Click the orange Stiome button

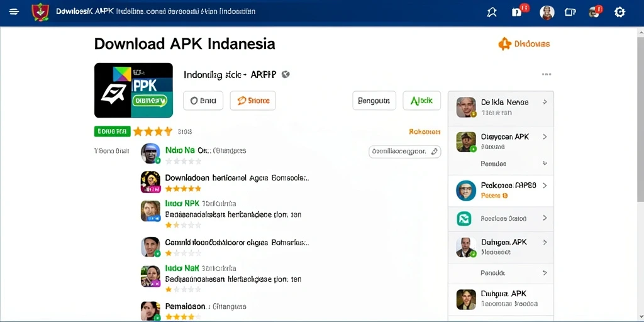click(x=253, y=101)
